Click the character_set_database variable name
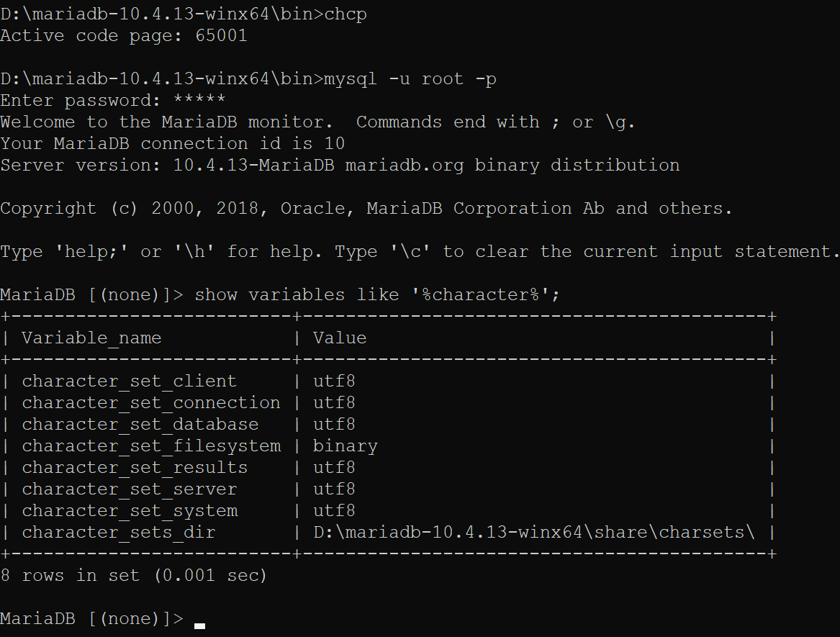 tap(140, 424)
